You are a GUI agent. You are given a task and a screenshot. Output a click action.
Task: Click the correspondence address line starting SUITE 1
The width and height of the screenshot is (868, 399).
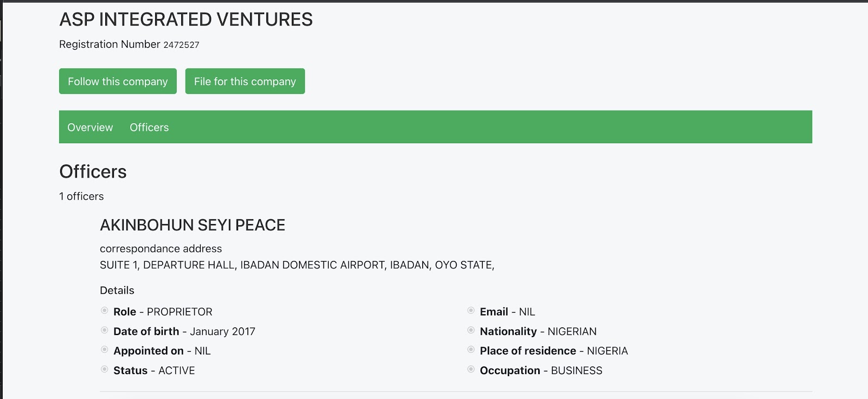297,265
